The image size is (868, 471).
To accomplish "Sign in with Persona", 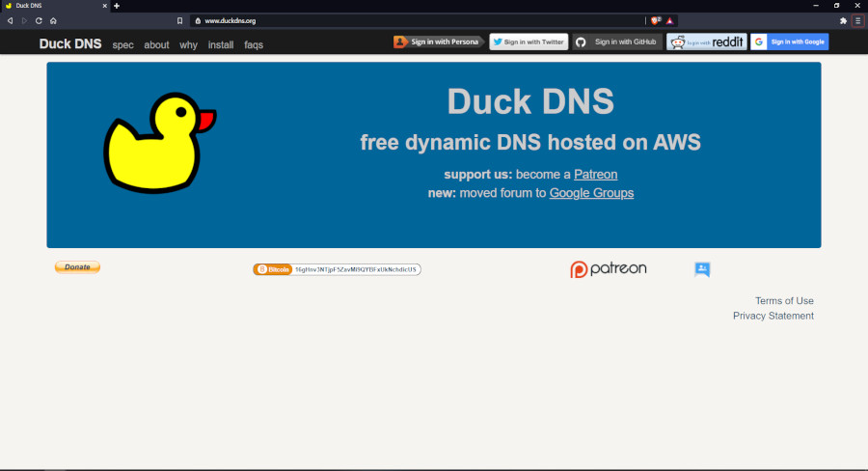I will (x=439, y=42).
